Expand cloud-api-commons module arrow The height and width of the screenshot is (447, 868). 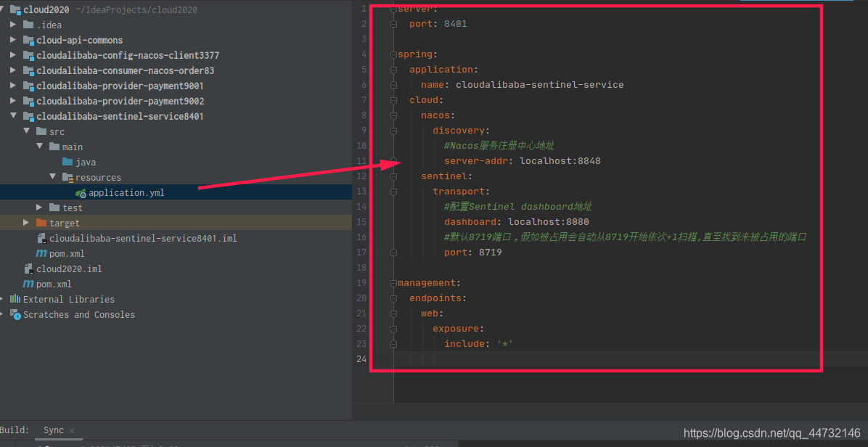pos(13,41)
